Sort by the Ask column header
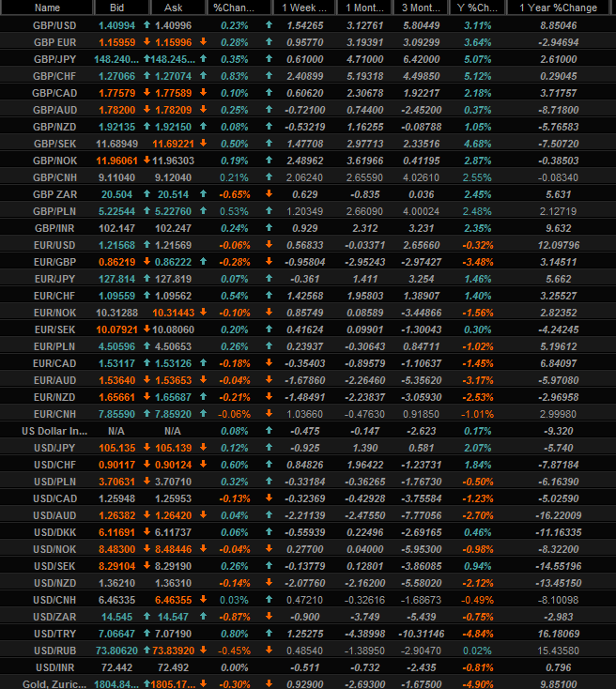Image resolution: width=616 pixels, height=689 pixels. 174,8
